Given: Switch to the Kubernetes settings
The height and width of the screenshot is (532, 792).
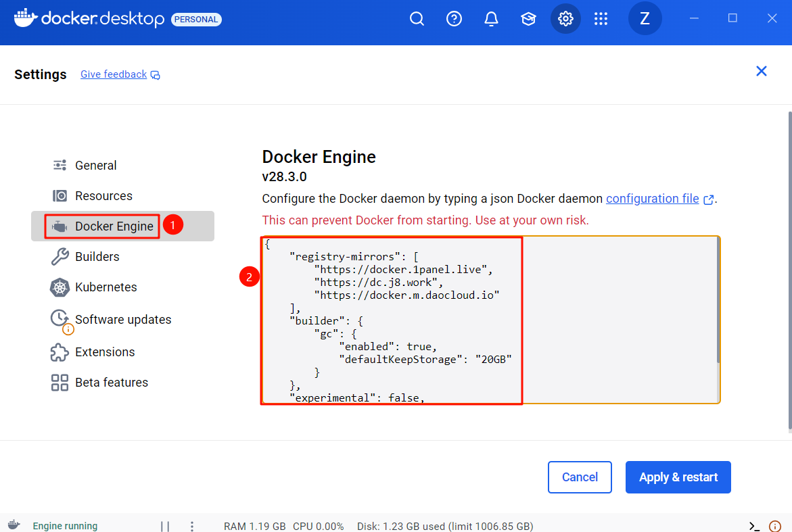Looking at the screenshot, I should 106,287.
